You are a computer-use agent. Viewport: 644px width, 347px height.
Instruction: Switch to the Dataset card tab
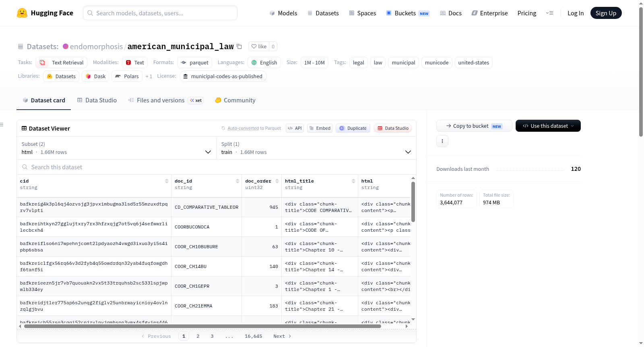coord(44,100)
